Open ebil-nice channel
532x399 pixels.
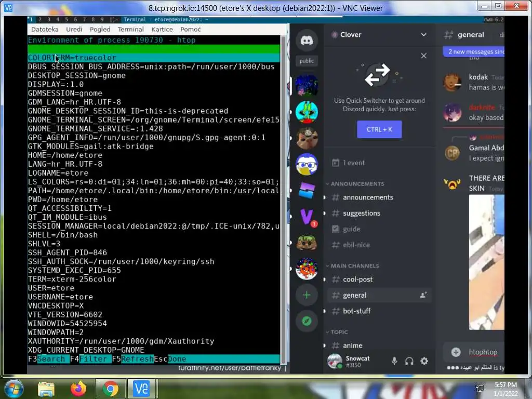(x=378, y=245)
